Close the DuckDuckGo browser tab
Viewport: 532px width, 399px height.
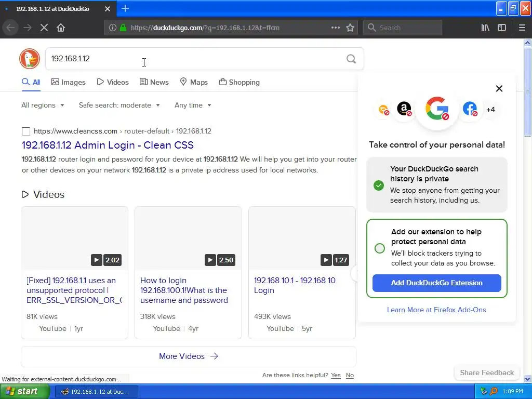[x=108, y=9]
